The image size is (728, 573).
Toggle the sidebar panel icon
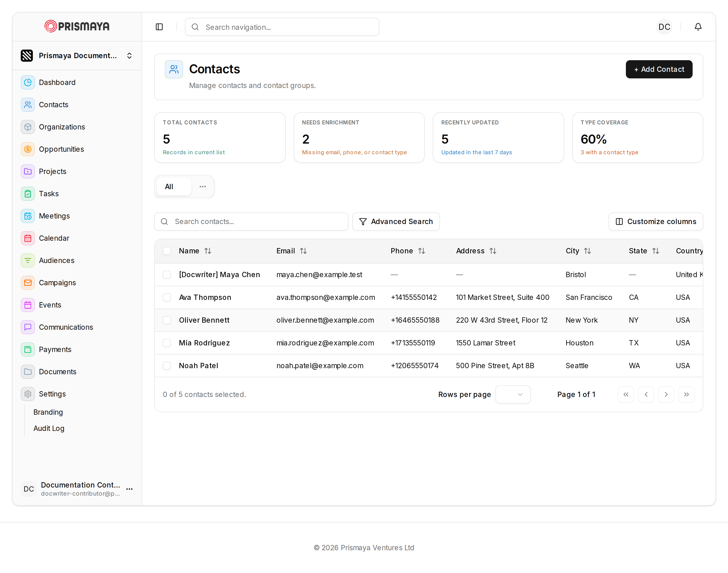(x=159, y=27)
